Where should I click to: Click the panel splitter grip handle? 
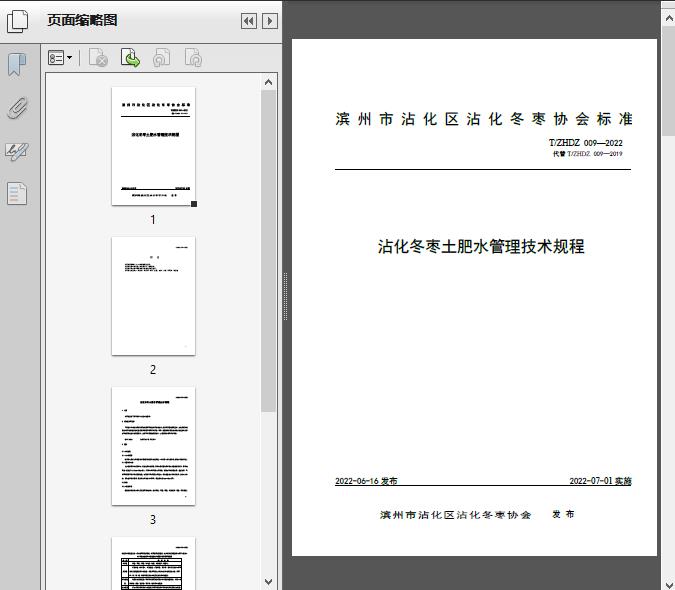coord(285,297)
